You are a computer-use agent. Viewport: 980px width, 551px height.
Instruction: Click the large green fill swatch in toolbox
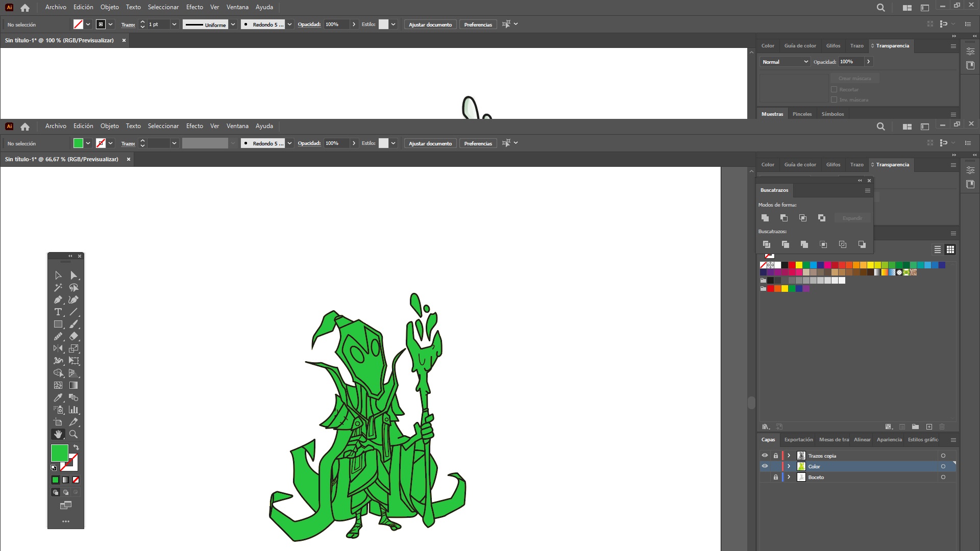coord(59,453)
